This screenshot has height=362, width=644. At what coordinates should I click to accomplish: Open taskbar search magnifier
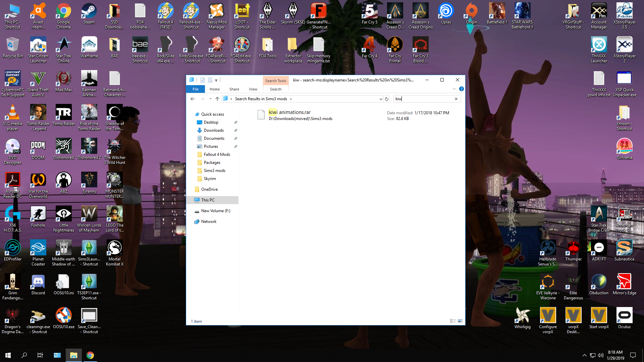(x=24, y=355)
